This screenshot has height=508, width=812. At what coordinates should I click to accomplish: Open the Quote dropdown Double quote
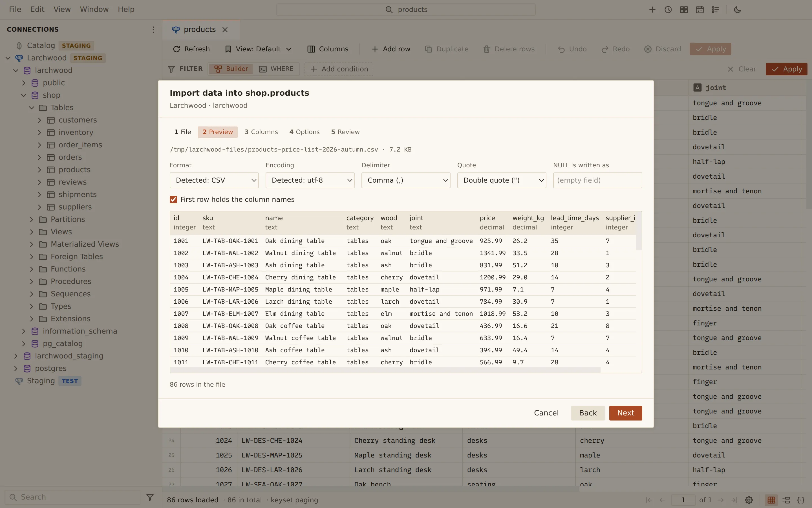[x=502, y=180]
